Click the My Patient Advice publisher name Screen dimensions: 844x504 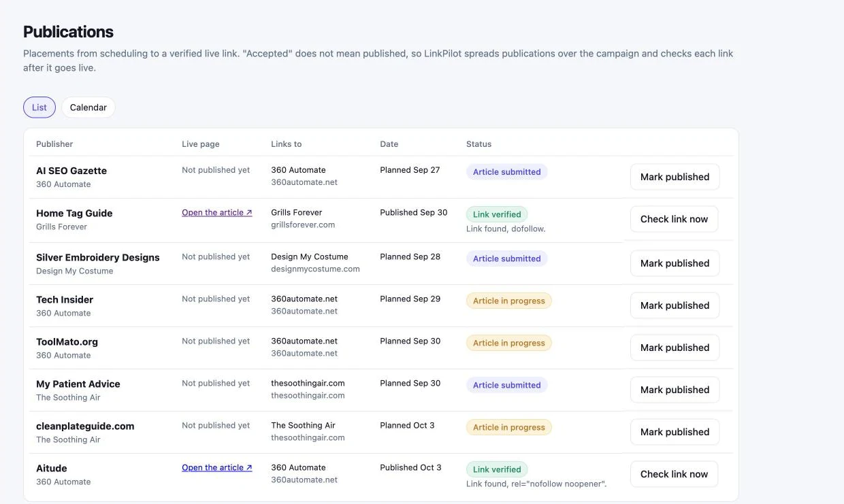coord(78,384)
